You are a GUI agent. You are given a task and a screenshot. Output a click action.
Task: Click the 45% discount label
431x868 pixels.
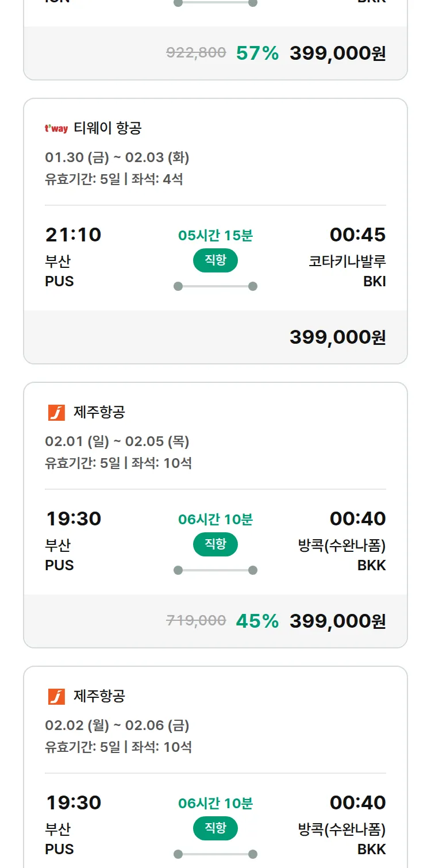(x=257, y=621)
